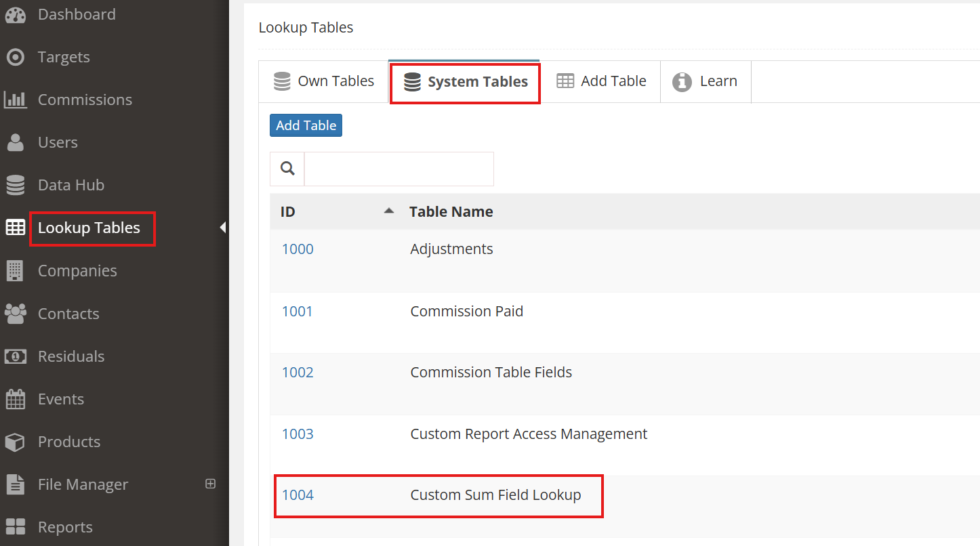Expand the File Manager submenu
980x546 pixels.
coord(210,484)
